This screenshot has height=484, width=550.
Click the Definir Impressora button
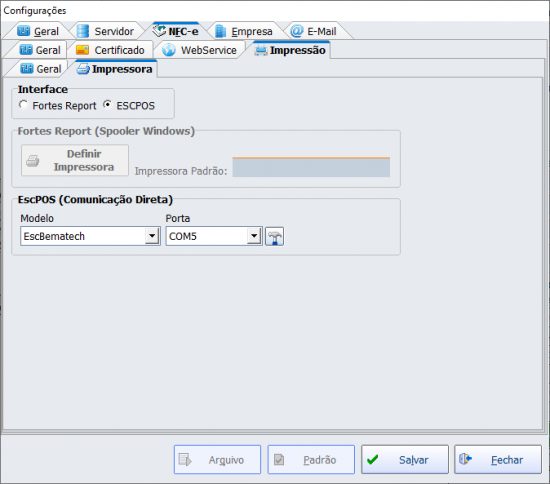tap(75, 160)
